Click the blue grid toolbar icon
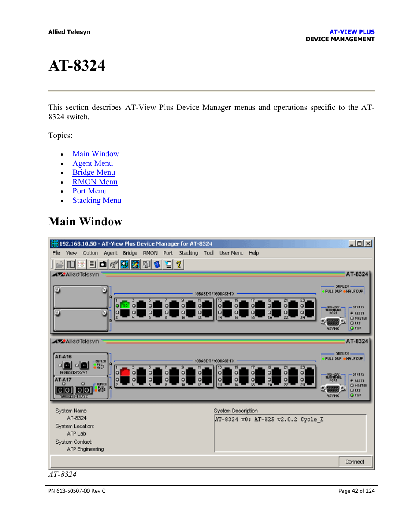411x532 pixels. pos(125,264)
